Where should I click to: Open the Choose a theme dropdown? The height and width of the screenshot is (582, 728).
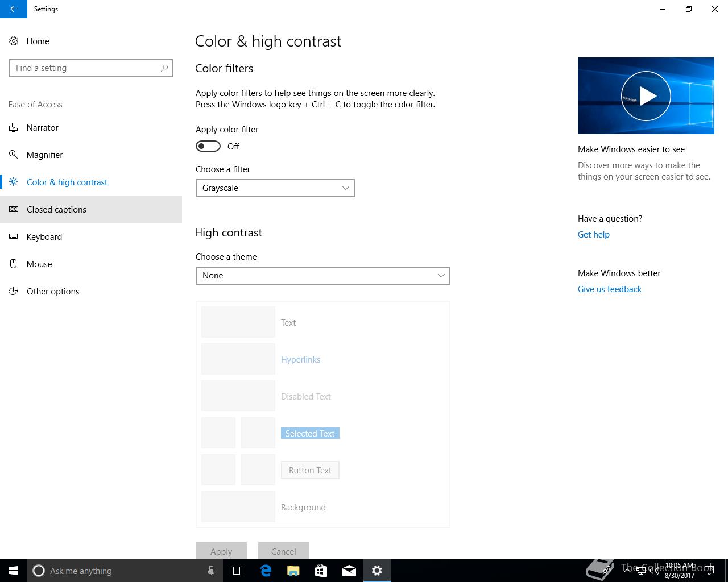pos(322,276)
